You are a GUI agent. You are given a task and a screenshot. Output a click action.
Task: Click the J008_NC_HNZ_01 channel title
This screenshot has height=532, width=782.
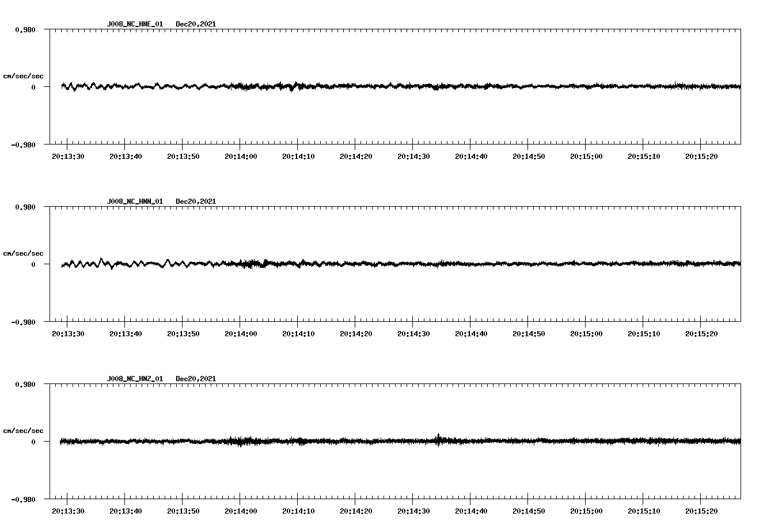(x=135, y=379)
